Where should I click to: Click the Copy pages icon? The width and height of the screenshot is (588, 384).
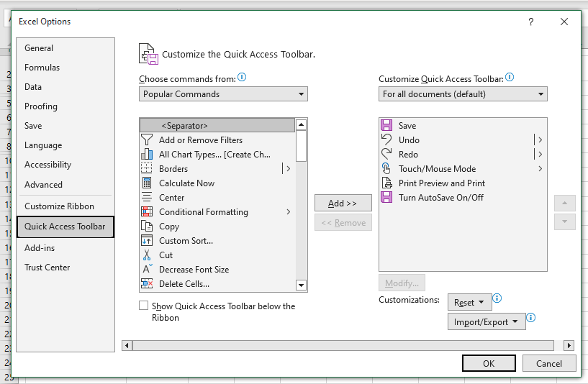[147, 227]
